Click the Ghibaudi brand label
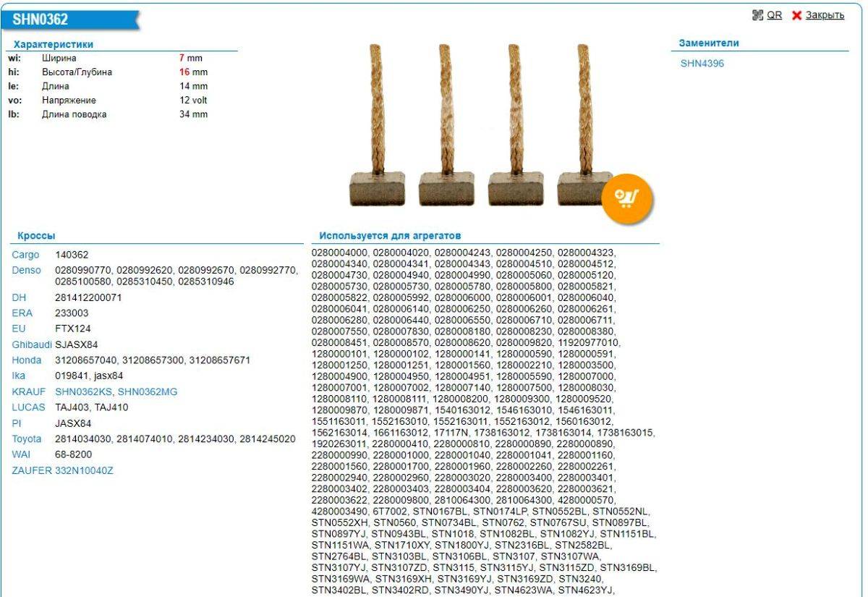Screen dimensions: 868x597 pyautogui.click(x=31, y=344)
